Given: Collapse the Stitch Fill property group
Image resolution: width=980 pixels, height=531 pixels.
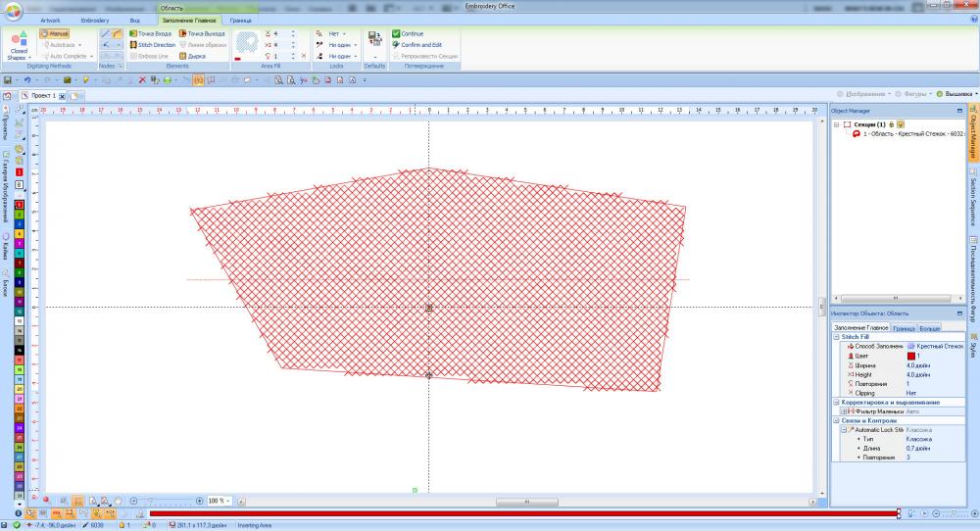Looking at the screenshot, I should [836, 336].
